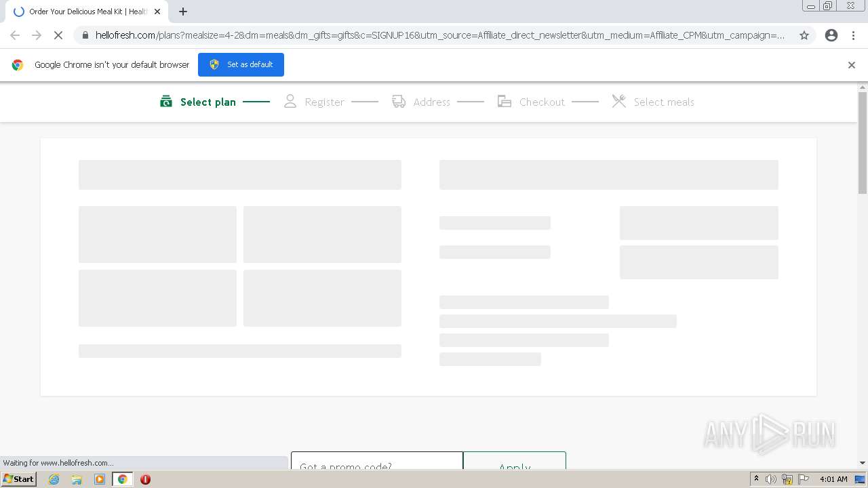Close the HelloFresh tab
Image resolution: width=868 pixels, height=488 pixels.
(x=157, y=12)
